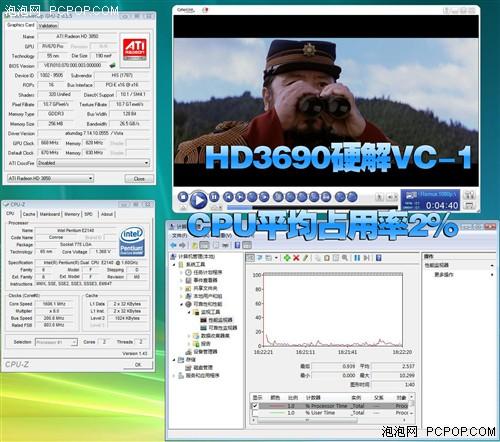Click the Close button in GPU-Z
The width and height of the screenshot is (500, 442).
[139, 179]
